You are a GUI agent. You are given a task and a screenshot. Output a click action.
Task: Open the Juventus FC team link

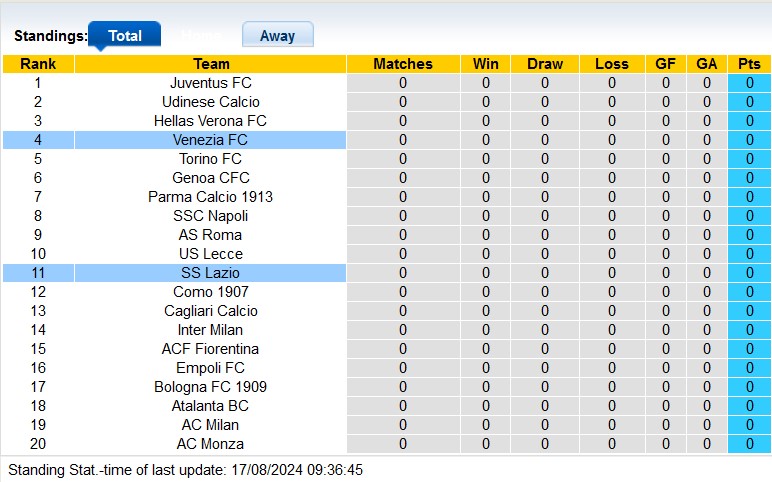(210, 83)
